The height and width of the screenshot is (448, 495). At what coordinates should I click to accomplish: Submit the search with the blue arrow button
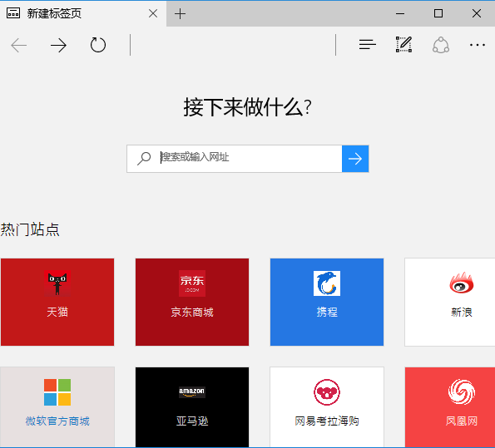355,159
